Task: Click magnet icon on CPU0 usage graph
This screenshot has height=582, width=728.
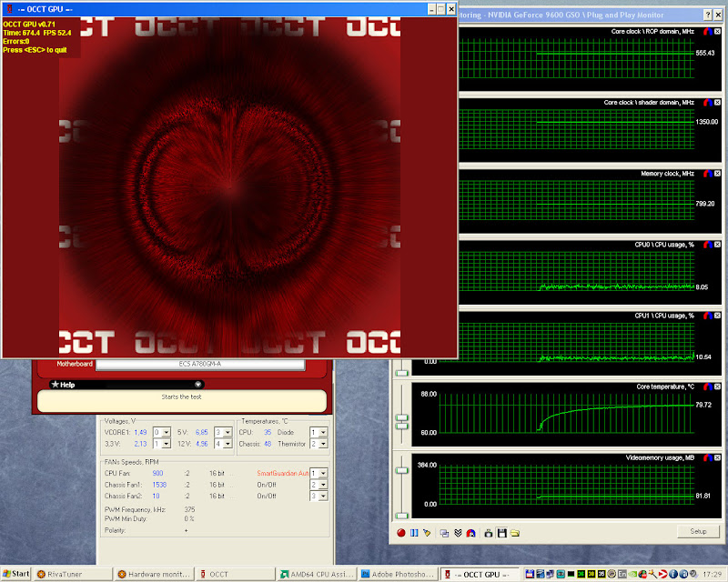Action: point(708,245)
